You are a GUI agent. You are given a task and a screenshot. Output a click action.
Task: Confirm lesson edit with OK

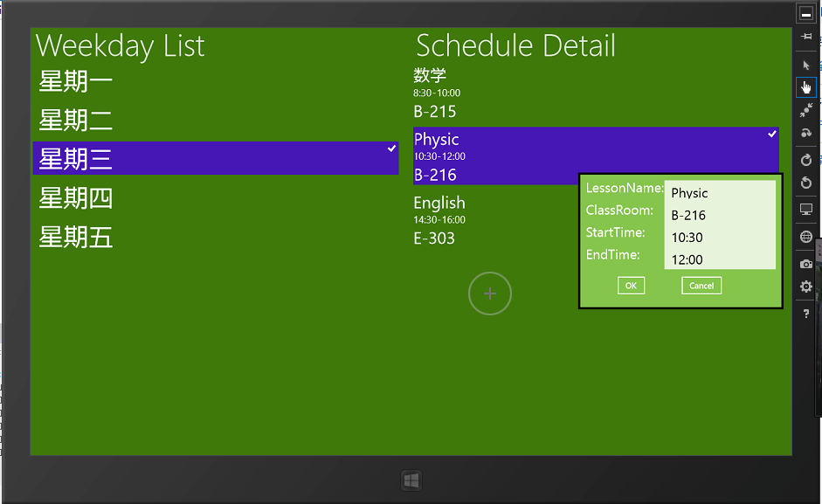[x=631, y=286]
